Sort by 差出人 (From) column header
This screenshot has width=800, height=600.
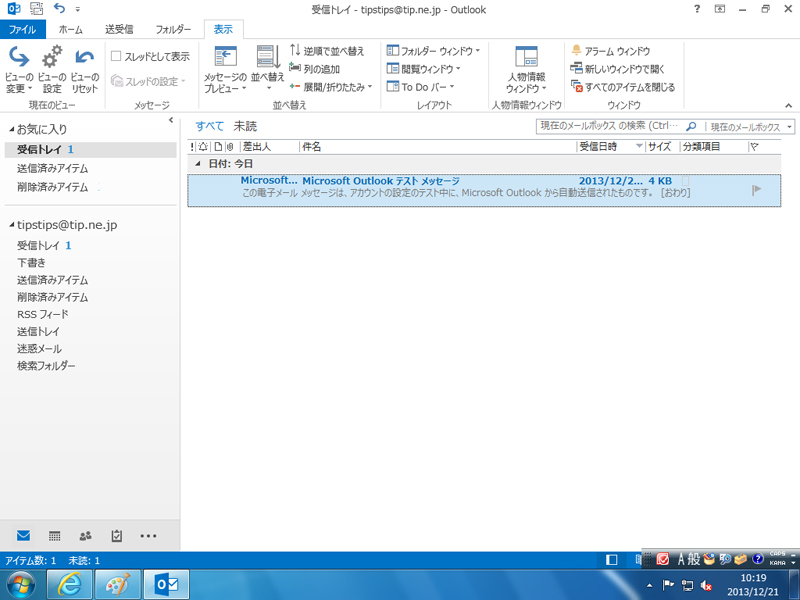click(269, 147)
